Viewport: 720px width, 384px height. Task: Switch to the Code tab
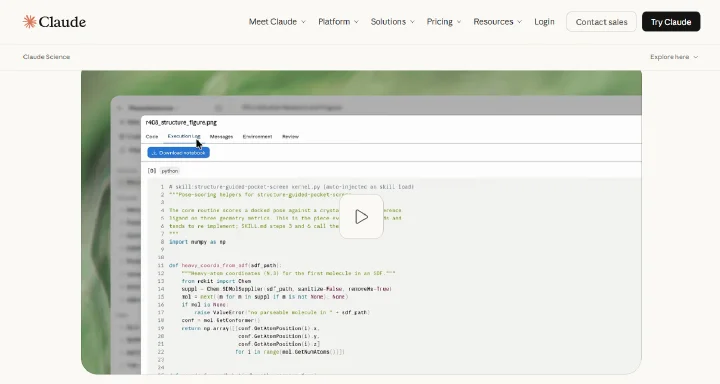[x=152, y=136]
